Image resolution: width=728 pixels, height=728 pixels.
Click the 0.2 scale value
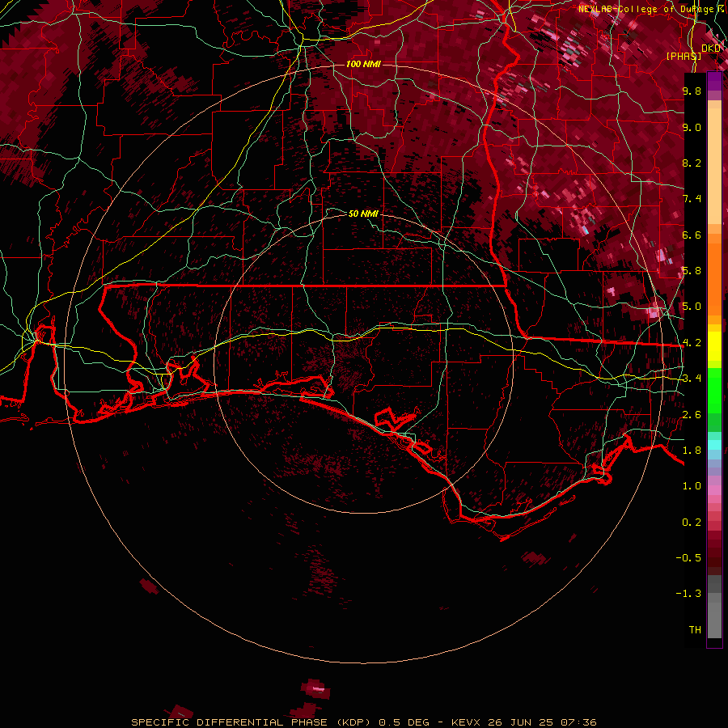coord(692,523)
